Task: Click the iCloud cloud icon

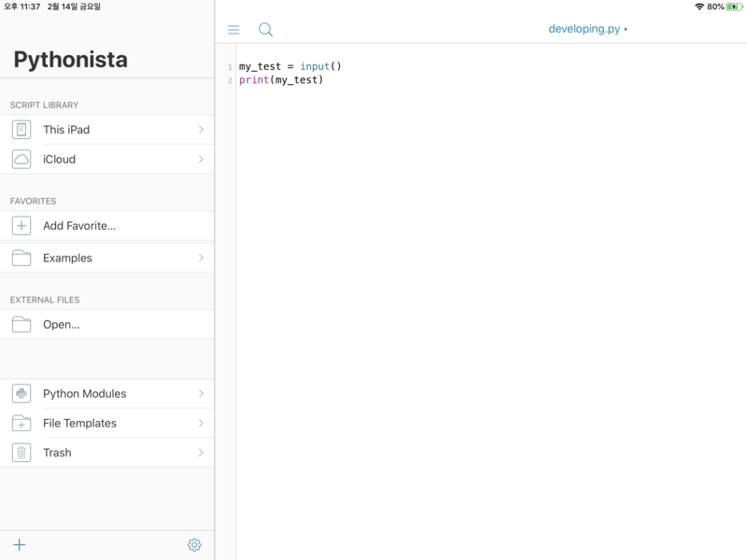Action: click(x=21, y=159)
